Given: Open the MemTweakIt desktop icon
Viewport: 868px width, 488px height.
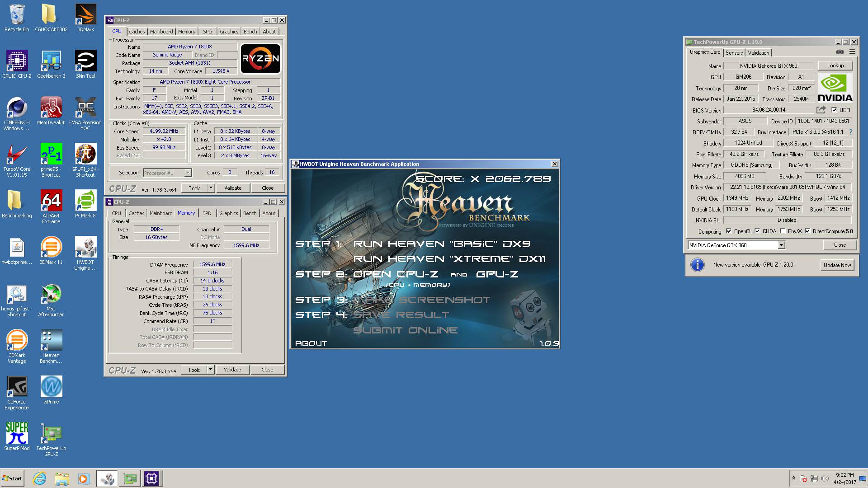Looking at the screenshot, I should point(51,111).
